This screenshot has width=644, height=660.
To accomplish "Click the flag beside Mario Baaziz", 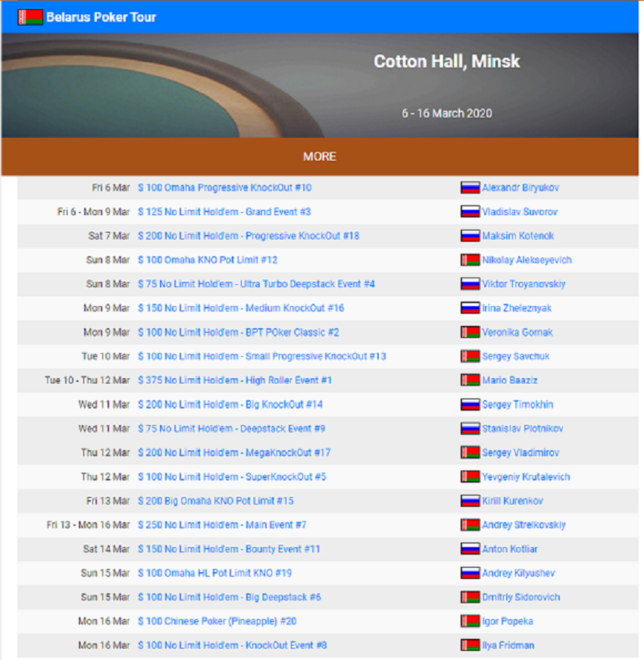I will [x=470, y=380].
